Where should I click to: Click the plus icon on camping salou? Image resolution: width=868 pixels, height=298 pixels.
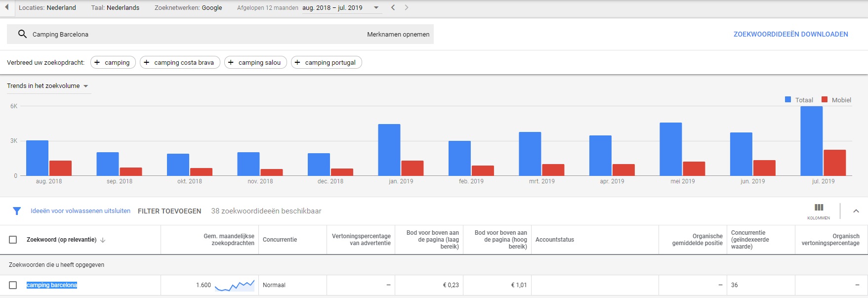pyautogui.click(x=231, y=62)
